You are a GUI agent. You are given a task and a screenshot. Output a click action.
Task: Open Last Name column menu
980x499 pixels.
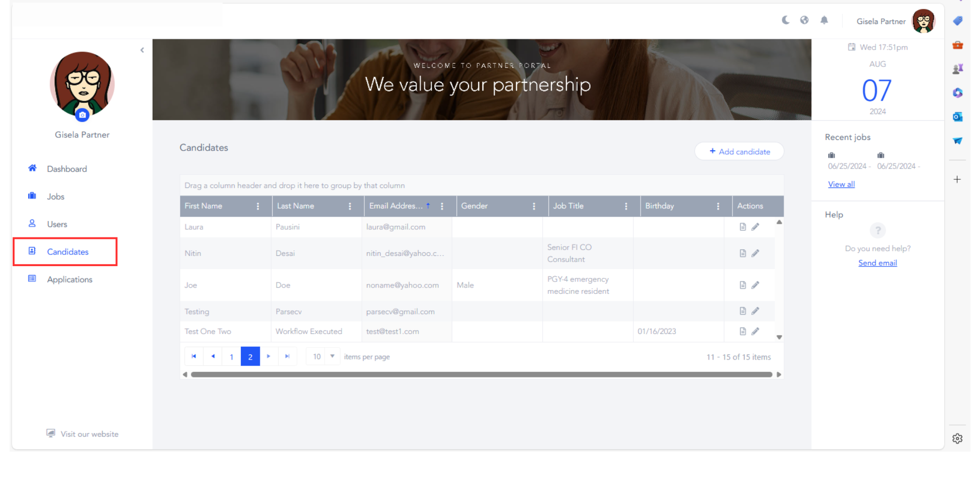pos(350,206)
